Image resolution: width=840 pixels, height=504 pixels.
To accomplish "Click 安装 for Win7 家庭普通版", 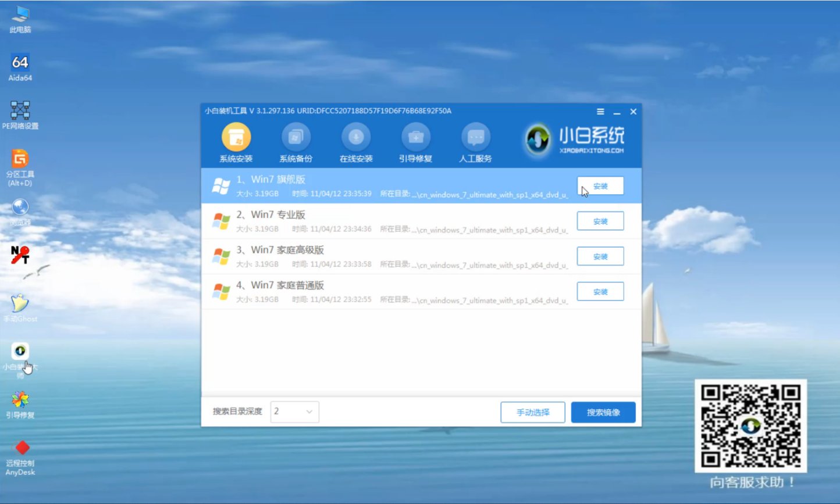I will 600,291.
